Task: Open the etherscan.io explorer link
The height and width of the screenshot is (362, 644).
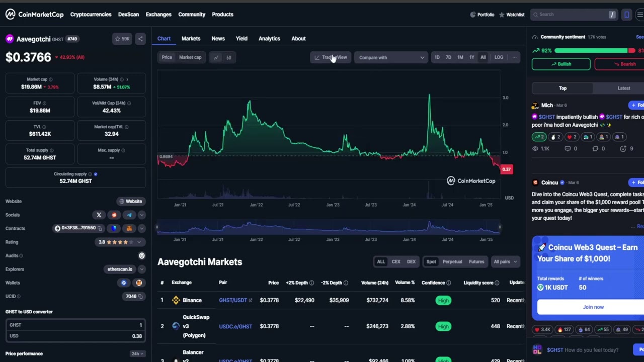Action: point(120,269)
